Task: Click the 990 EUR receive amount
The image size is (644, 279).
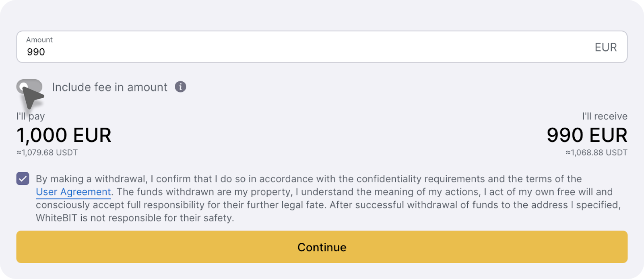Action: [x=587, y=135]
